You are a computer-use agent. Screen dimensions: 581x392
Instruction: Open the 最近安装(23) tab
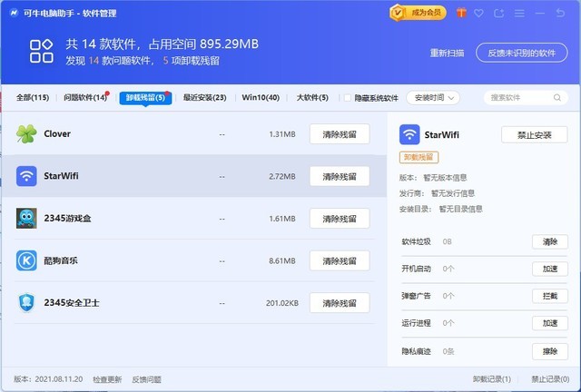[204, 97]
